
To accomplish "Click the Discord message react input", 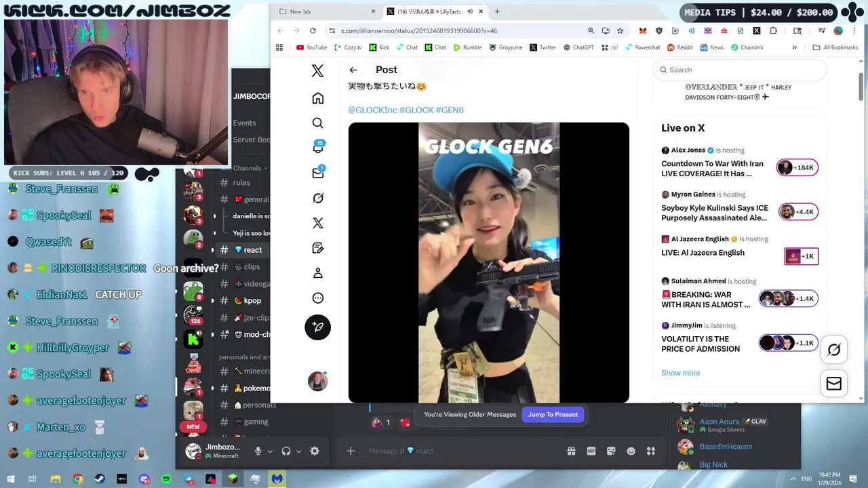I will [x=465, y=451].
